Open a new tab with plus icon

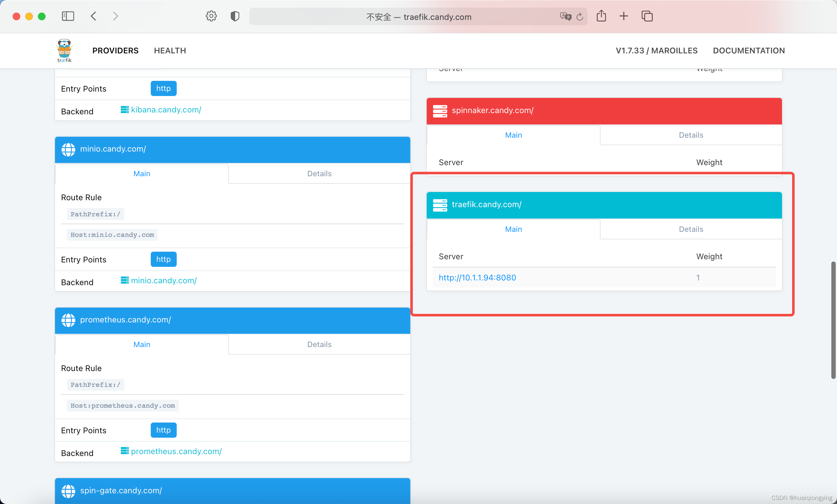tap(624, 16)
